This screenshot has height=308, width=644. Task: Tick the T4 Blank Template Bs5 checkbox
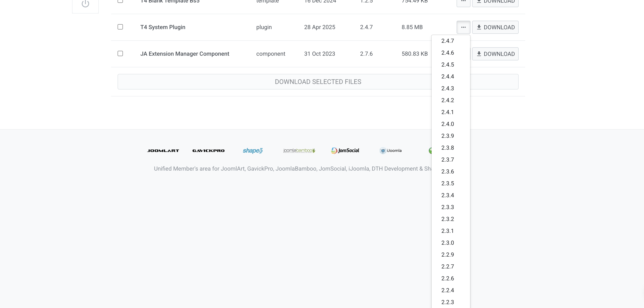click(120, 1)
